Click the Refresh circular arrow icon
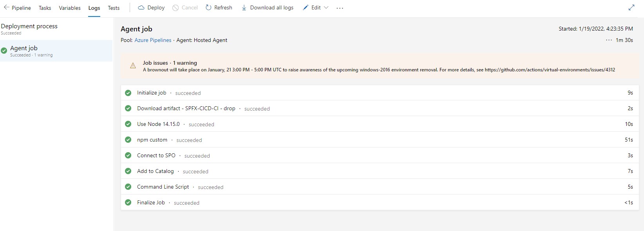The image size is (644, 231). pyautogui.click(x=208, y=8)
